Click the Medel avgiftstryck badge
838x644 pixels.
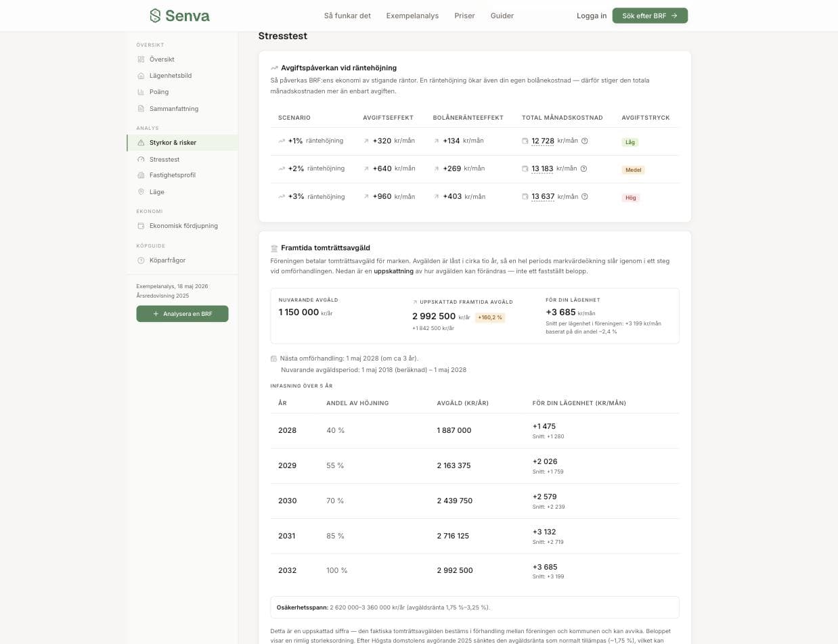[x=634, y=170]
